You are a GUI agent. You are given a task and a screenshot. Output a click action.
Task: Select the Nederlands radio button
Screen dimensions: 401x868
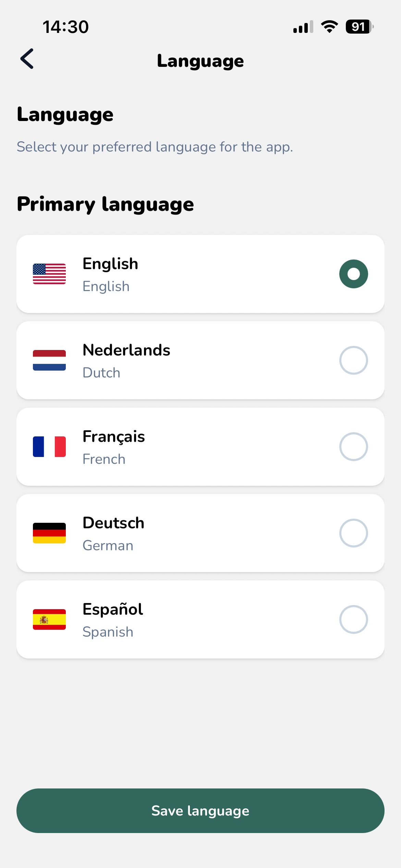(x=353, y=360)
